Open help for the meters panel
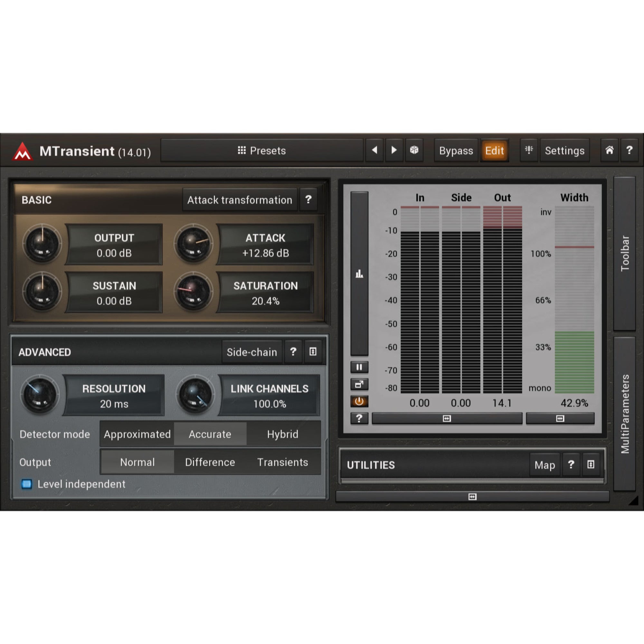The image size is (644, 644). pyautogui.click(x=359, y=418)
